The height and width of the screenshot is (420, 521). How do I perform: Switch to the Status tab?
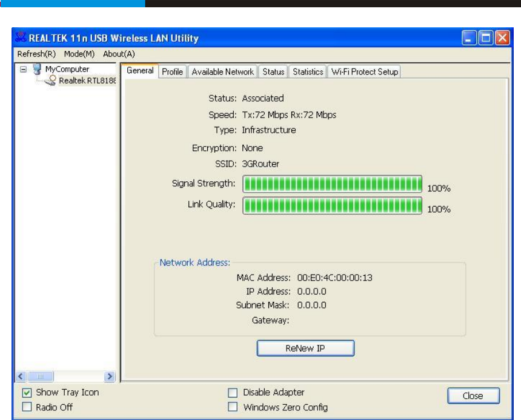(x=273, y=72)
